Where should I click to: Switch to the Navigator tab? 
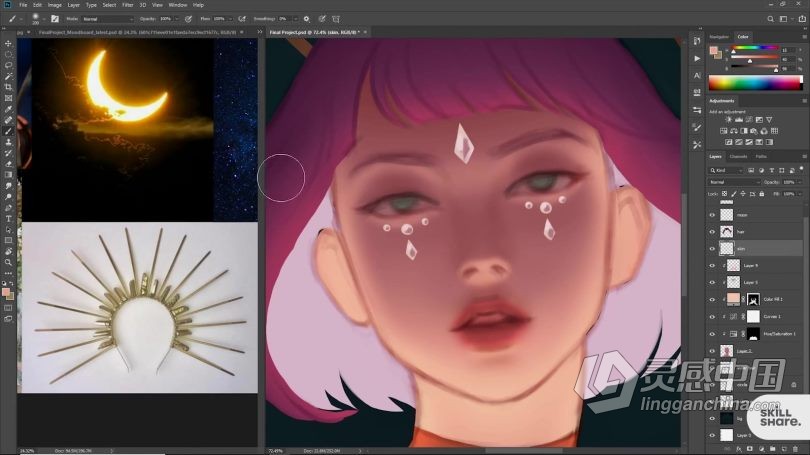point(719,37)
